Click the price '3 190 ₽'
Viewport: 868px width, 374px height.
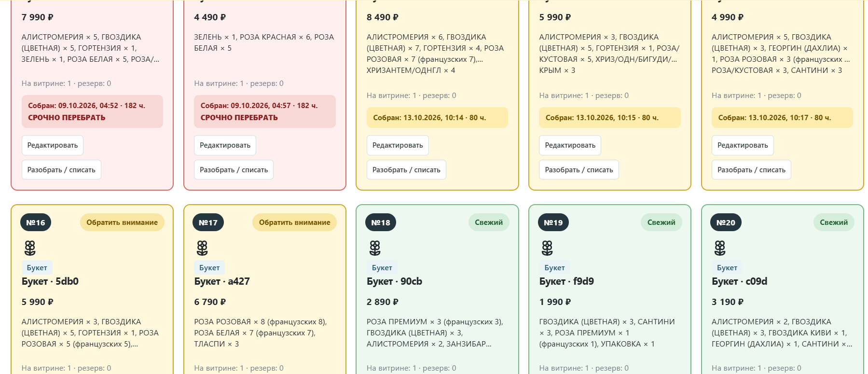tap(728, 302)
